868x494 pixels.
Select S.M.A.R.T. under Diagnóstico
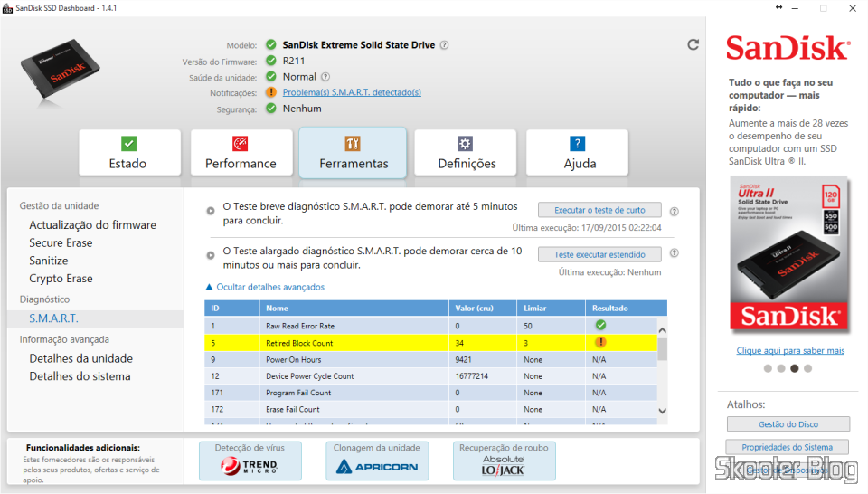pos(53,318)
